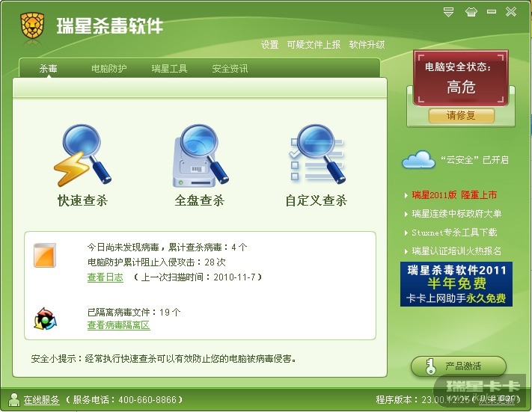Click the 产品激活 product activation button

pos(459,366)
